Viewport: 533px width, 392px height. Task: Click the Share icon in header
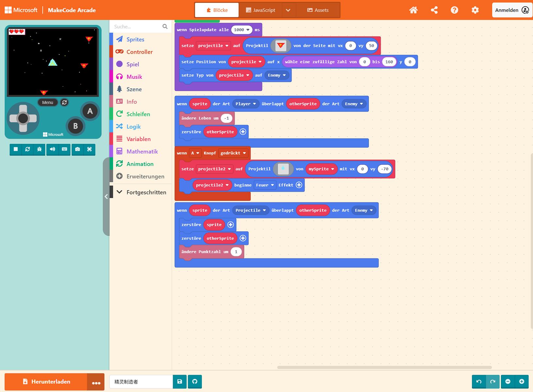tap(434, 10)
